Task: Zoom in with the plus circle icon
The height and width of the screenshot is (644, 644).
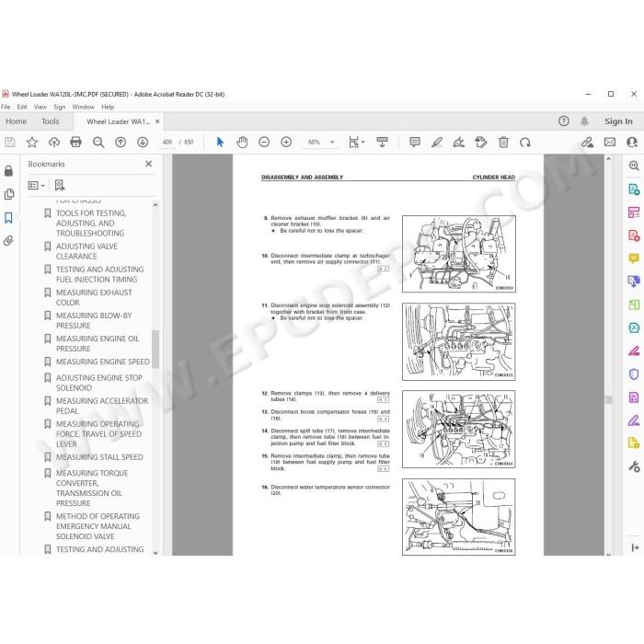Action: click(286, 142)
